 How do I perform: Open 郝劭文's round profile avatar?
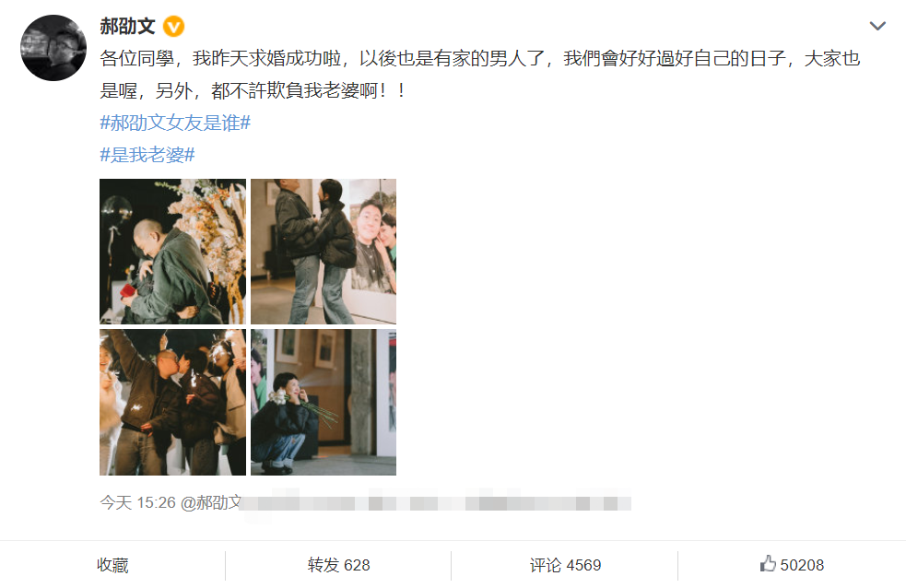(x=53, y=48)
